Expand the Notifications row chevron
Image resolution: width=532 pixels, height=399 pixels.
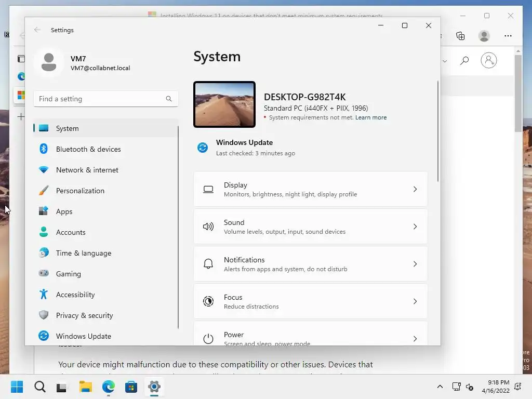[415, 264]
